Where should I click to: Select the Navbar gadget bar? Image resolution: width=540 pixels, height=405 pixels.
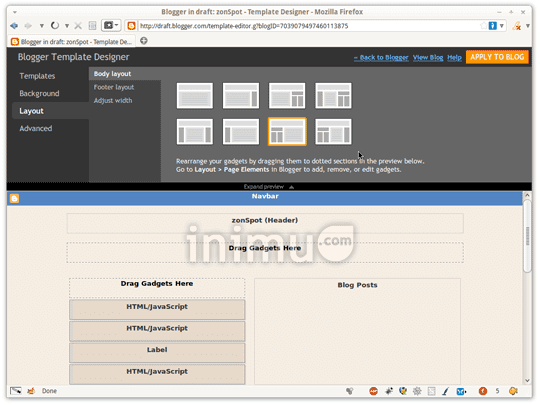click(264, 198)
